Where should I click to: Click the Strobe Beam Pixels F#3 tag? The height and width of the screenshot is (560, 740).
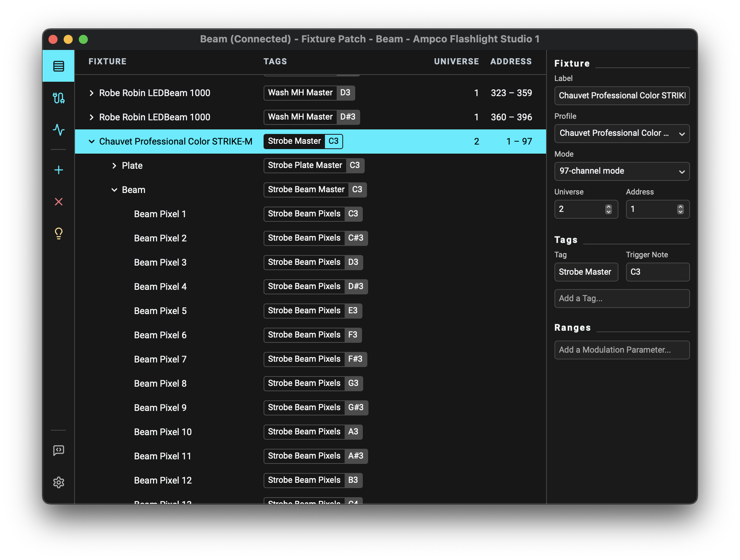coord(315,359)
